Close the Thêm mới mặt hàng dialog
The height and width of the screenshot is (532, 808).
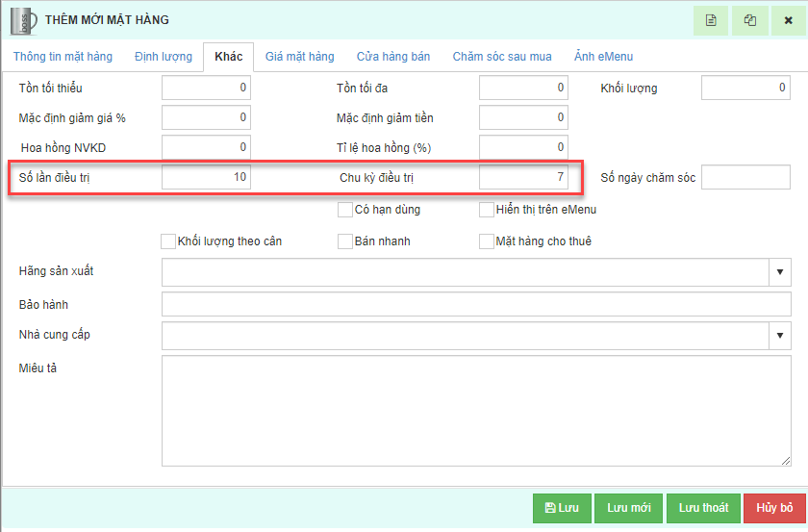(788, 20)
